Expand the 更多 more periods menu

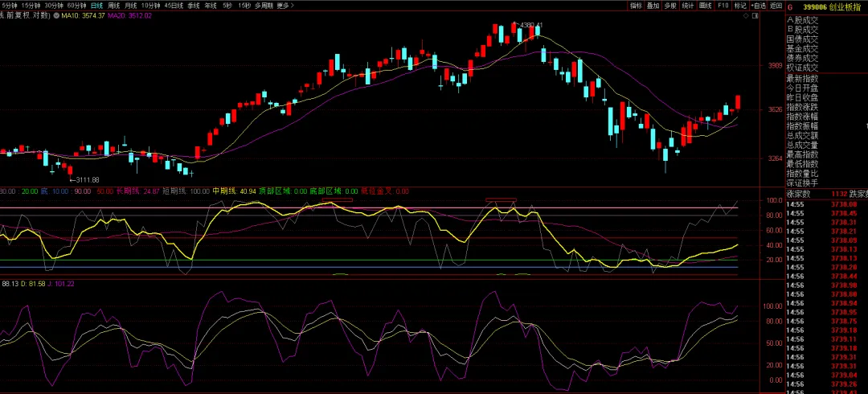click(285, 6)
